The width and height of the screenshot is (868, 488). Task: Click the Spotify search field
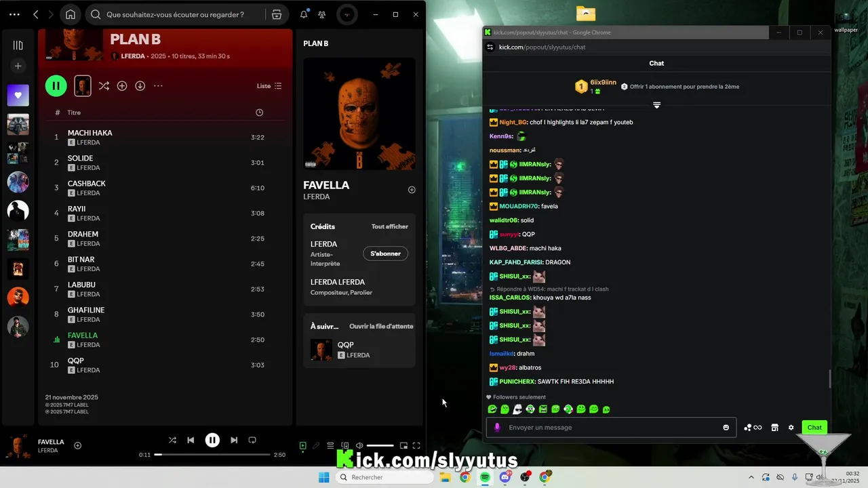(175, 14)
